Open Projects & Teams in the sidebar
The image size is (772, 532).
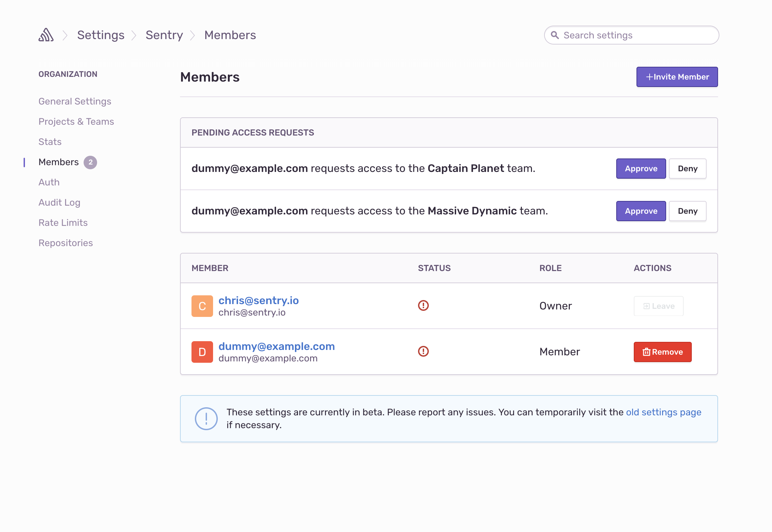tap(76, 122)
